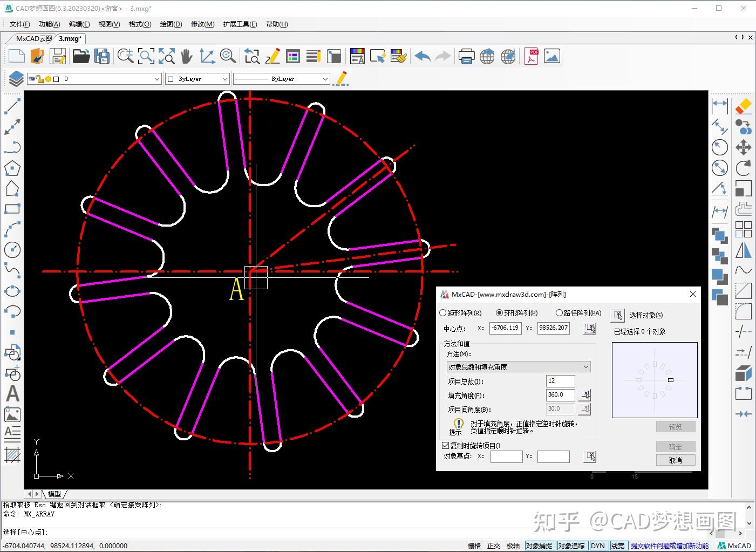
Task: Switch to the 模型 tab
Action: [x=55, y=494]
